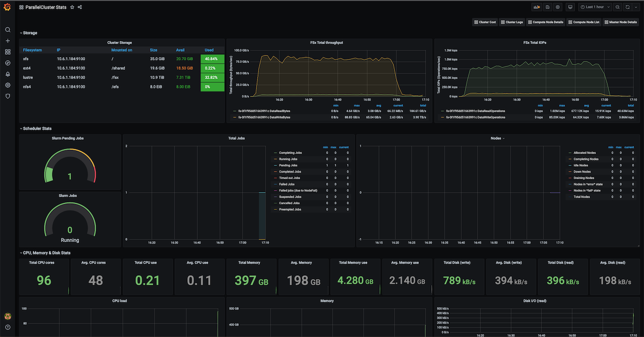644x337 pixels.
Task: Open the refresh interval dropdown arrow
Action: [635, 7]
